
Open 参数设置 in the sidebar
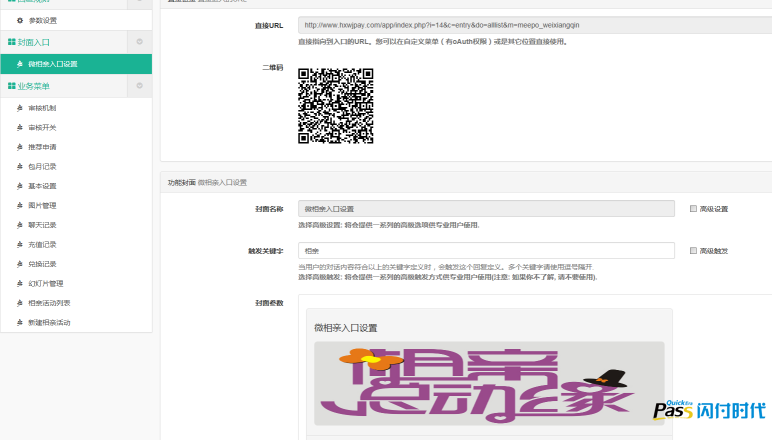(x=42, y=21)
